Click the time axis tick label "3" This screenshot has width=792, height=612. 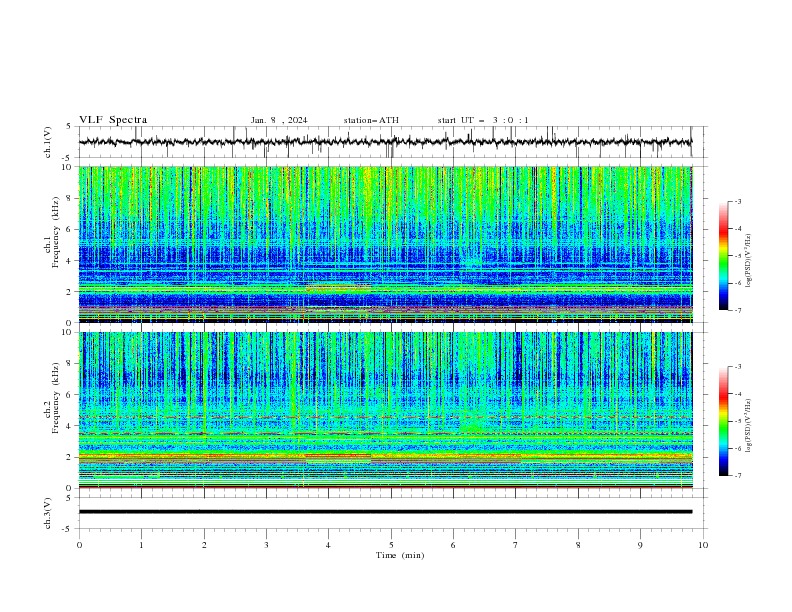coord(266,545)
